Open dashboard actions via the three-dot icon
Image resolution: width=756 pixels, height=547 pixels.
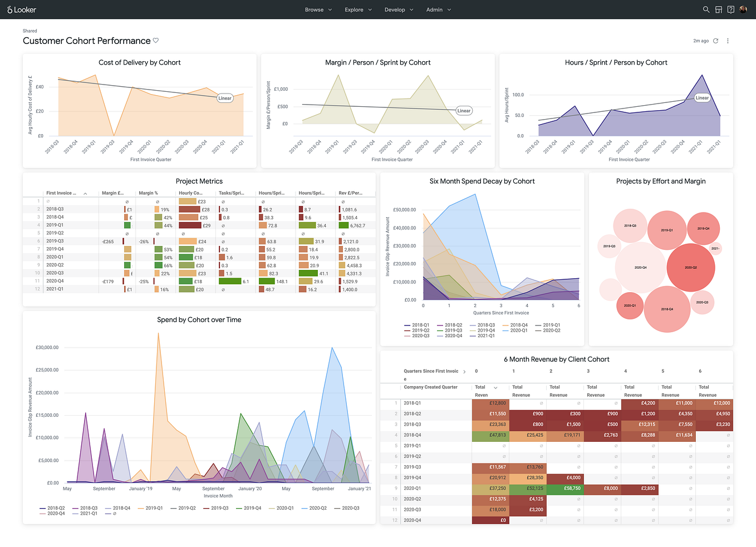point(728,41)
